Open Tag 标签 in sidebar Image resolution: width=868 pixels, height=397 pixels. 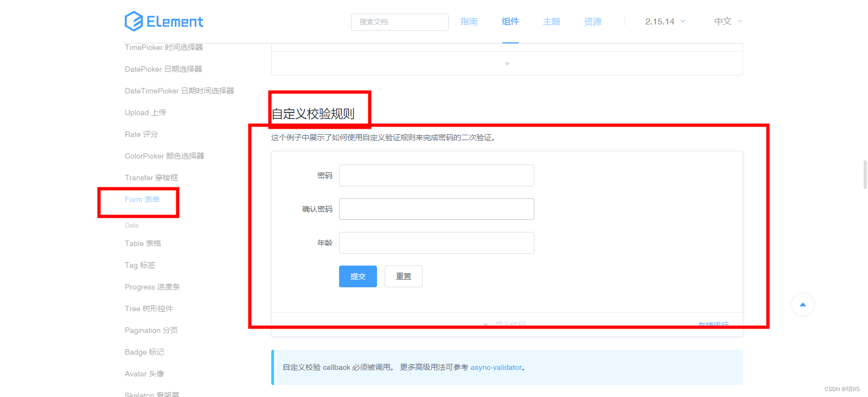pos(140,265)
